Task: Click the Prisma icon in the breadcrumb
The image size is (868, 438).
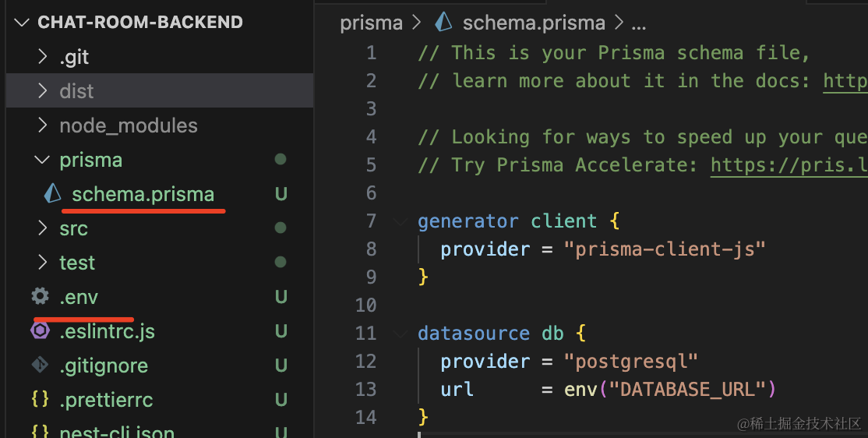Action: click(443, 23)
